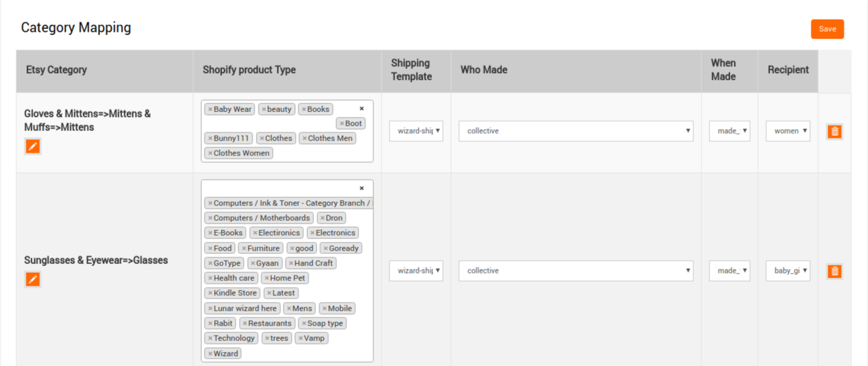Remove the Dron tag
Image resolution: width=868 pixels, height=366 pixels.
point(322,218)
